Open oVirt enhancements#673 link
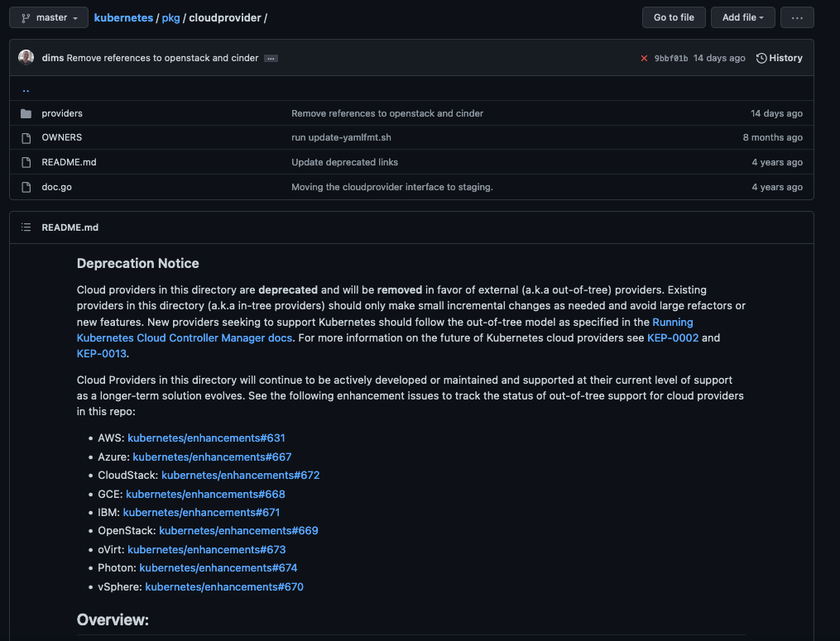The image size is (840, 641). (x=207, y=549)
